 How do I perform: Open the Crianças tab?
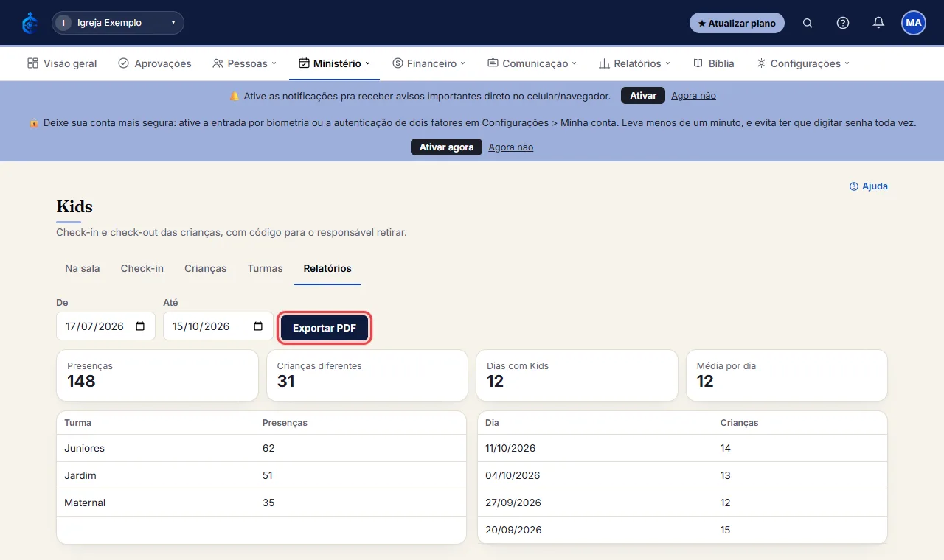click(206, 268)
